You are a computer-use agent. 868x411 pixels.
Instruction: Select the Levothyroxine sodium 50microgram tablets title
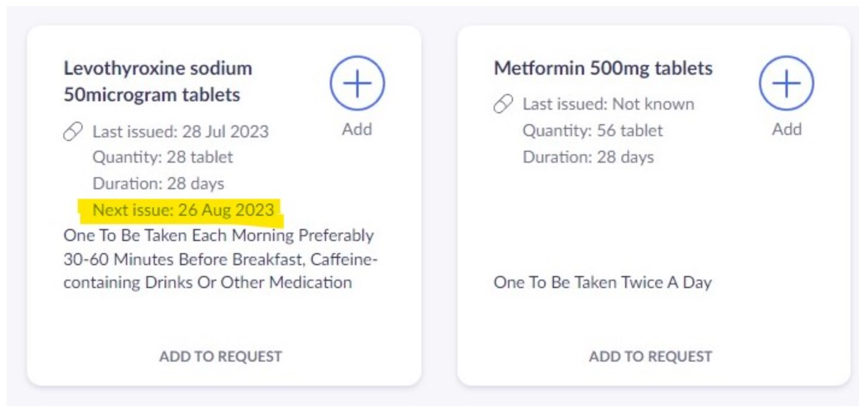(158, 81)
